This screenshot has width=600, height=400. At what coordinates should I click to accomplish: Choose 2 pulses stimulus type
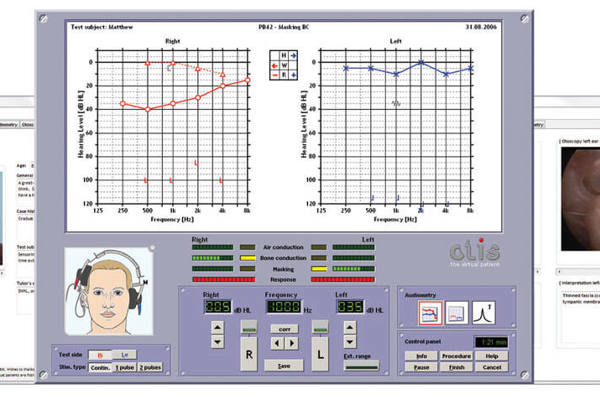point(150,367)
